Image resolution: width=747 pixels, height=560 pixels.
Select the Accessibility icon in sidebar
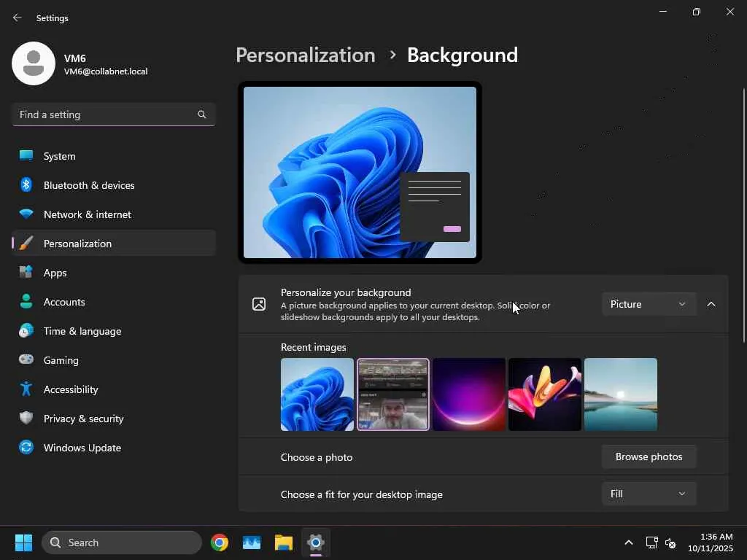tap(26, 389)
